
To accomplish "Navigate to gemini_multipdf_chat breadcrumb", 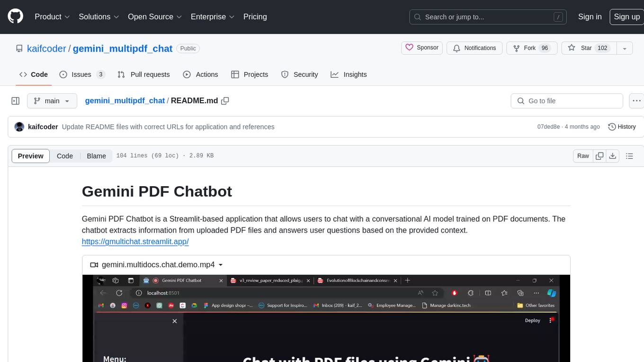I will pyautogui.click(x=125, y=100).
